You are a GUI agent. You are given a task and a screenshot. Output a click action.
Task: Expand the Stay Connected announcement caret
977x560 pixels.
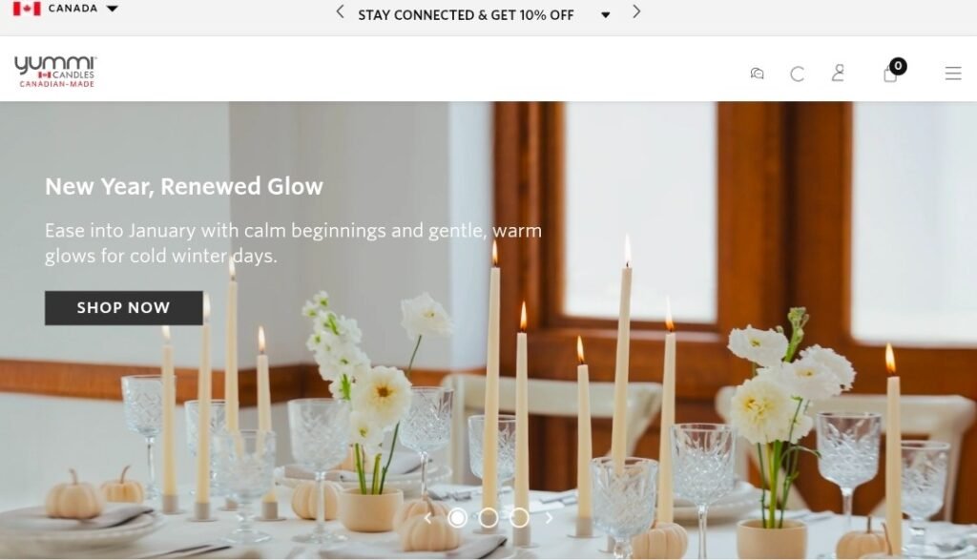point(605,15)
